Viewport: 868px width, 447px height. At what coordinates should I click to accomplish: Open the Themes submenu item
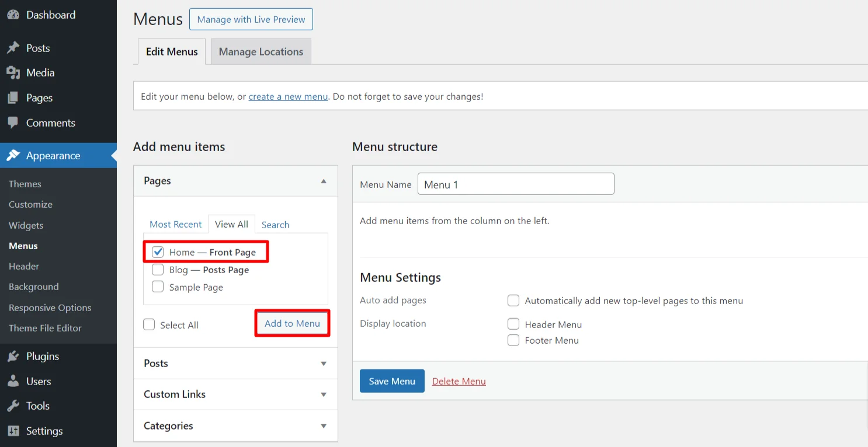coord(25,184)
